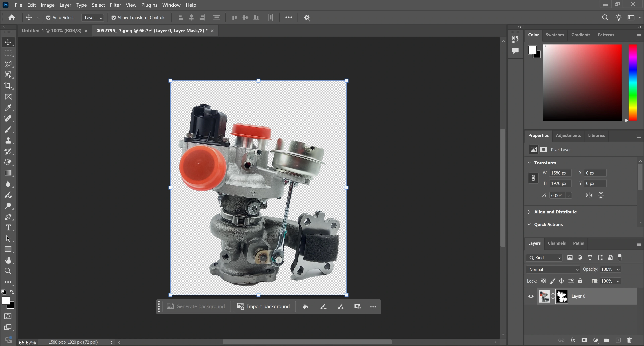The image size is (644, 346).
Task: Select the Eraser tool
Action: click(x=8, y=162)
